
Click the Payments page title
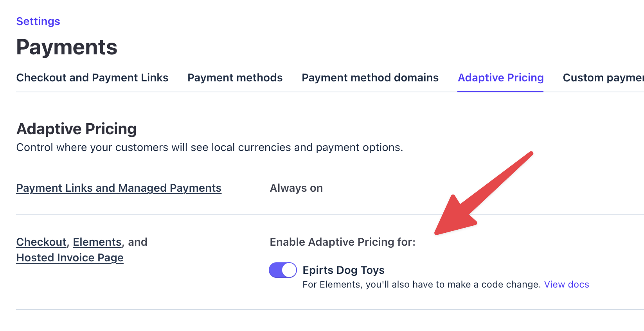click(x=67, y=47)
